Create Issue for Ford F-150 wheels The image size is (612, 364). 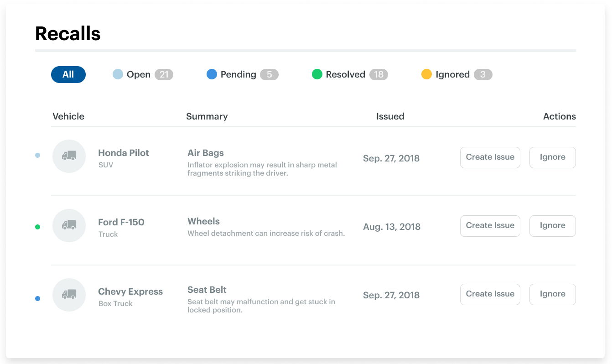click(490, 226)
